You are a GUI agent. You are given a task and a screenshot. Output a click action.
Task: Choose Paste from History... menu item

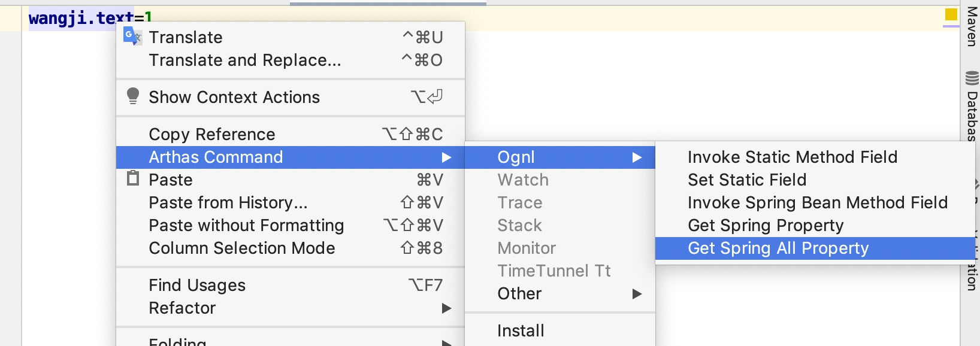[291, 202]
